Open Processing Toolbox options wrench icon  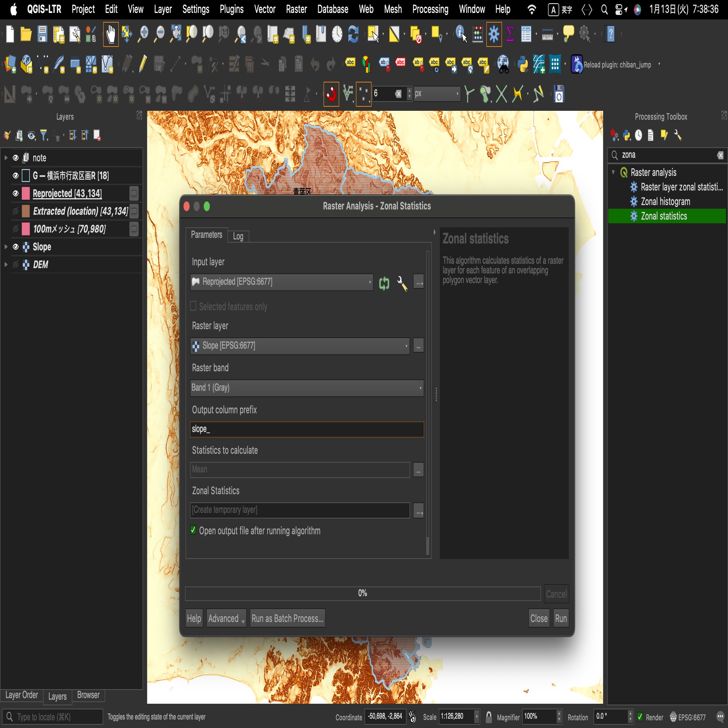pos(678,135)
